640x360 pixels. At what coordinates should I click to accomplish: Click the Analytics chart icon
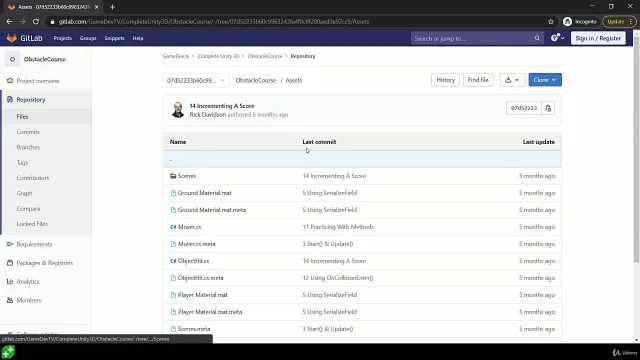pyautogui.click(x=10, y=282)
